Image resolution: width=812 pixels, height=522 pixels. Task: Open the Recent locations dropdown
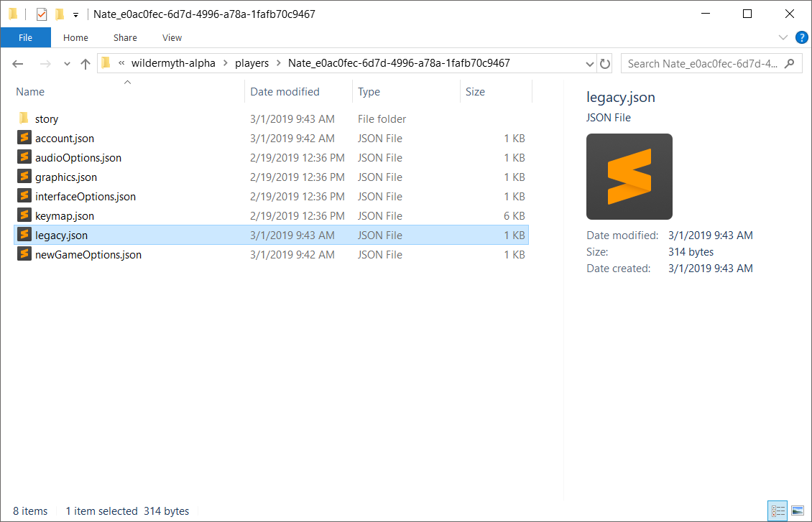[x=67, y=64]
